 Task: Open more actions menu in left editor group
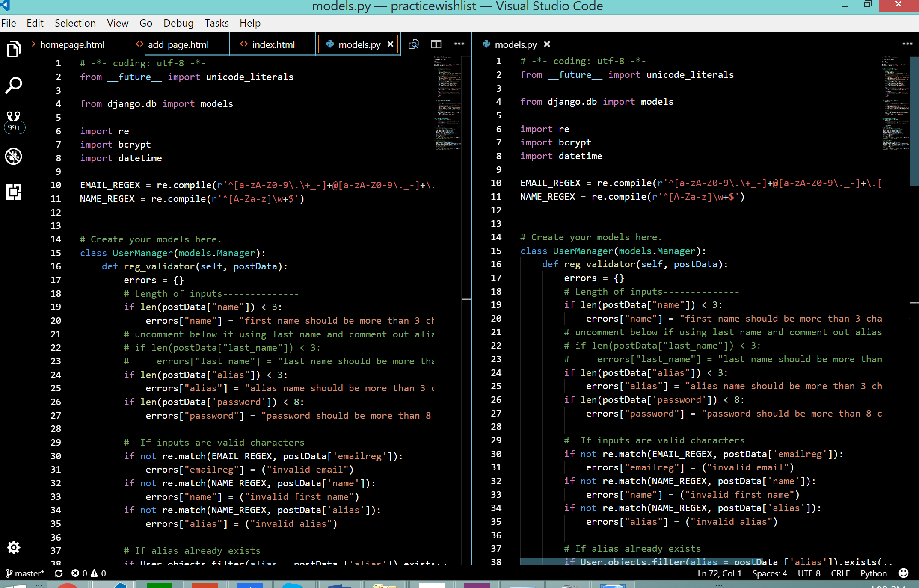coord(459,44)
